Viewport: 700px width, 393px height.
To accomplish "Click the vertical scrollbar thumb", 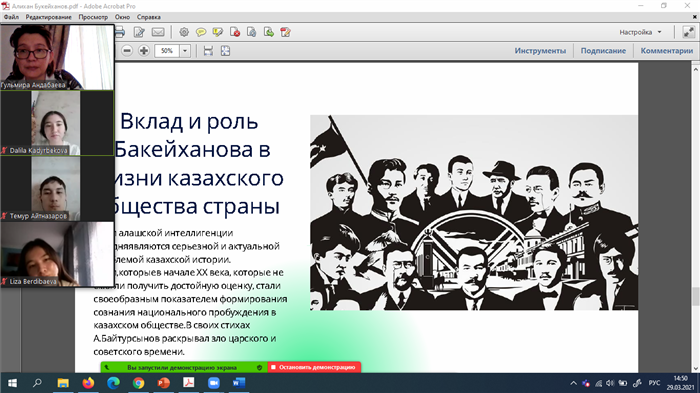I will tap(696, 297).
